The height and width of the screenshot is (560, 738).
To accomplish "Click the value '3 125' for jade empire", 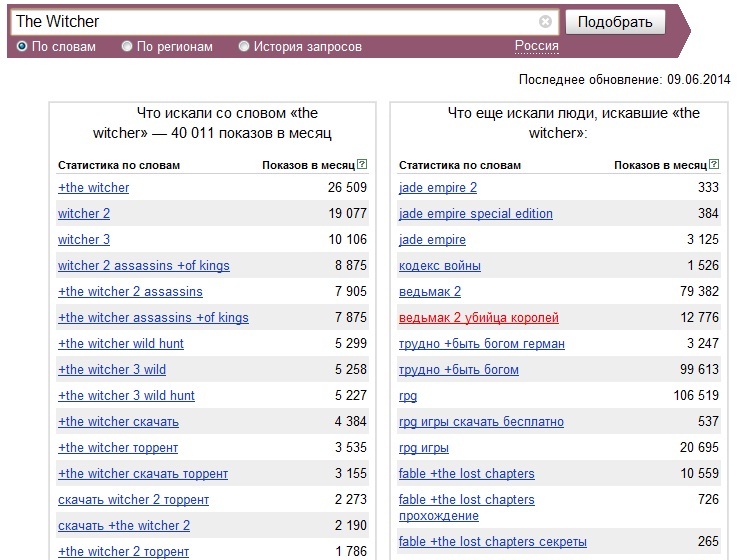I will (x=703, y=239).
